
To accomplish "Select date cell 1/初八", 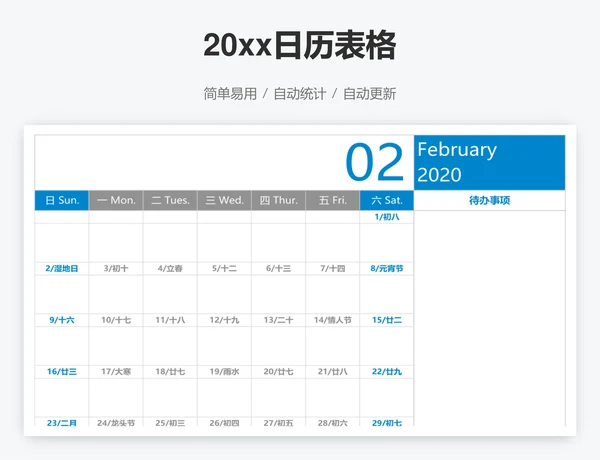I will (x=387, y=217).
